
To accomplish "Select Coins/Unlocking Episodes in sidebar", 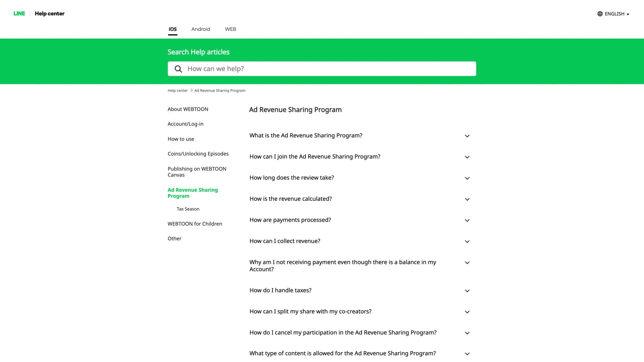I will (198, 153).
